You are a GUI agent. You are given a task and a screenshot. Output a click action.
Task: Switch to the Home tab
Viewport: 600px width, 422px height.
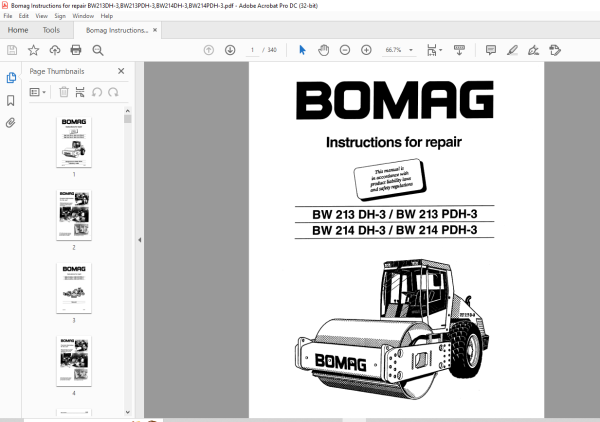[18, 30]
